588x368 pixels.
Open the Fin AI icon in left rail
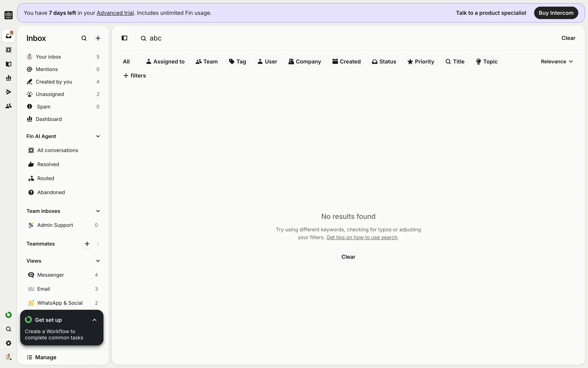9,50
